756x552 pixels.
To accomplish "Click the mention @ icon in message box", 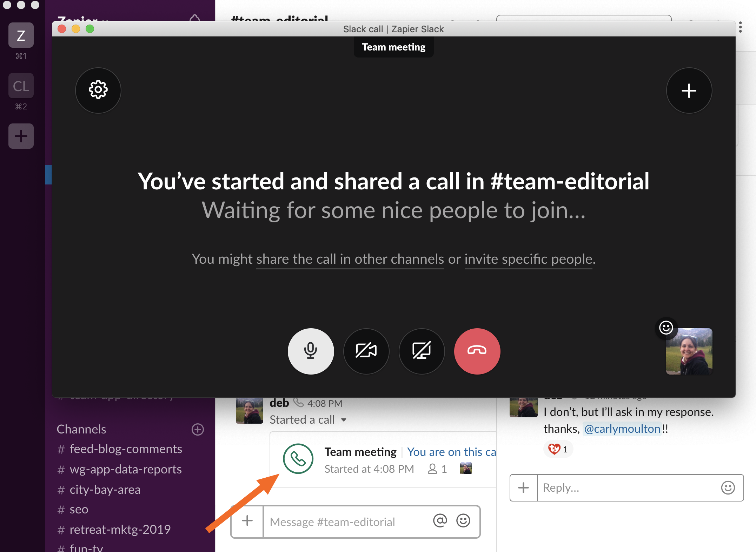I will click(440, 521).
